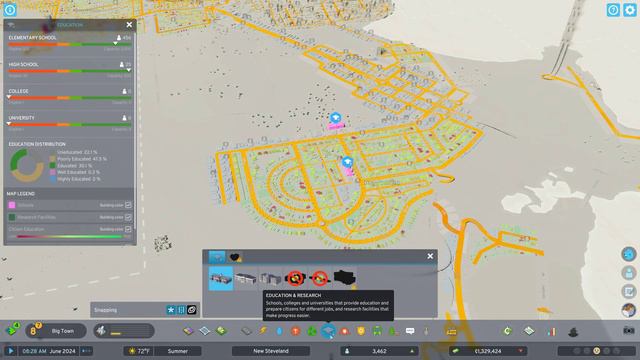The width and height of the screenshot is (640, 360).
Task: Click the happiness smiley indicator
Action: pos(596,351)
